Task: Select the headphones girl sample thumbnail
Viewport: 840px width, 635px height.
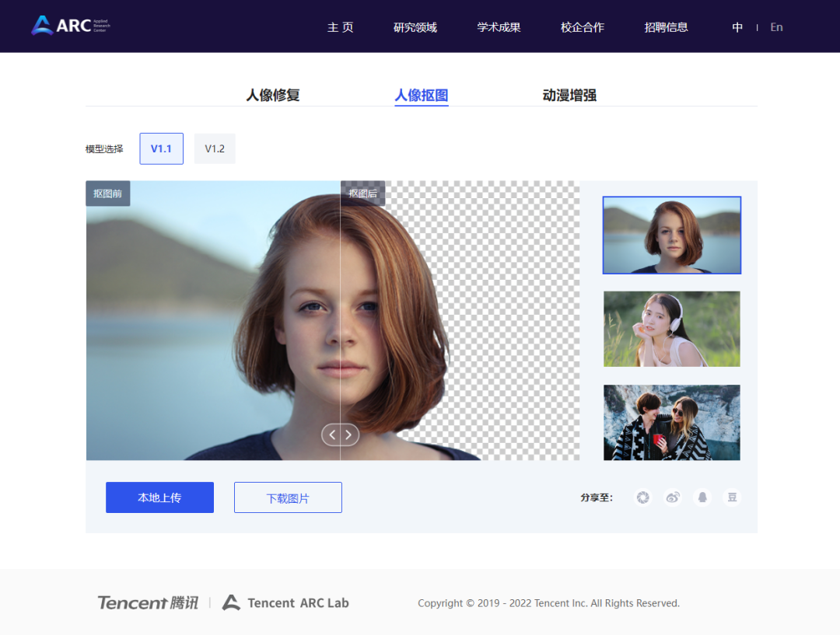Action: tap(671, 329)
